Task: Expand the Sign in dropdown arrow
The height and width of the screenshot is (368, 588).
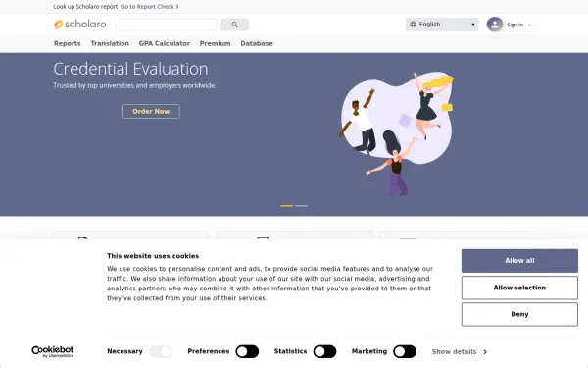Action: pos(529,25)
